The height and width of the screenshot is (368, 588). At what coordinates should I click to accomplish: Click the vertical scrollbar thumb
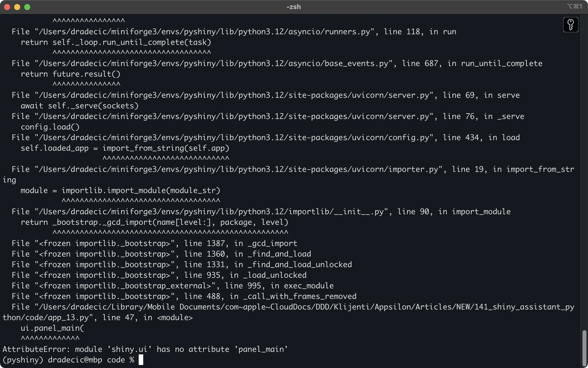point(584,349)
